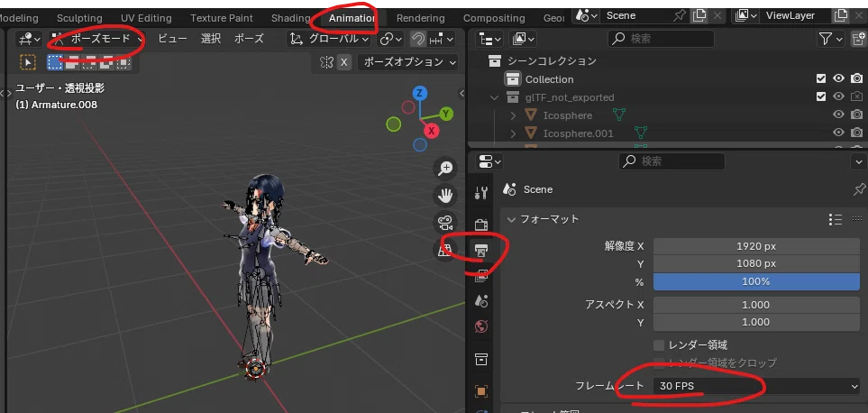Open フレームレート 30 FPS dropdown
The image size is (868, 413).
click(757, 387)
